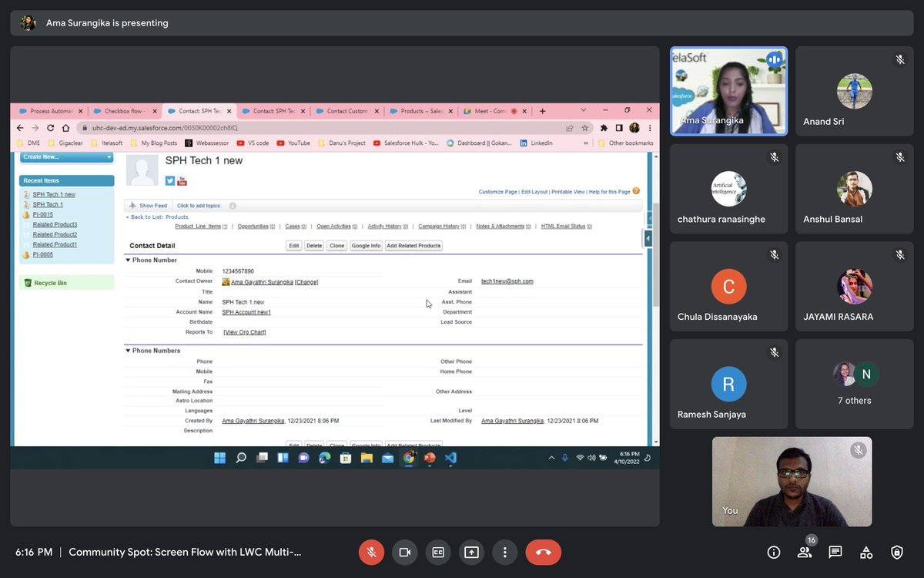Open SPH Tech 1 new recent item
924x578 pixels.
tap(54, 194)
